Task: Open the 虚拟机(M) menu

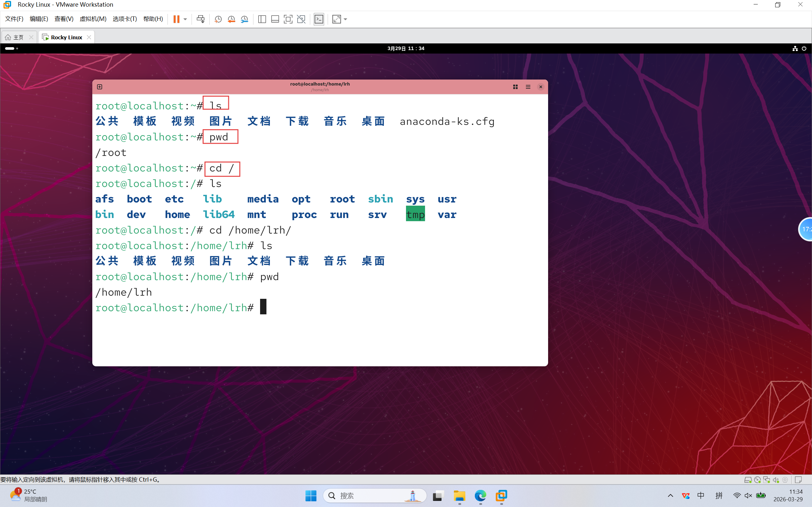Action: coord(93,19)
